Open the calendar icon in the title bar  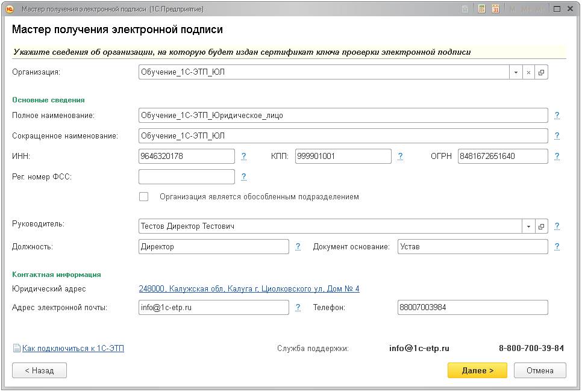pyautogui.click(x=496, y=9)
